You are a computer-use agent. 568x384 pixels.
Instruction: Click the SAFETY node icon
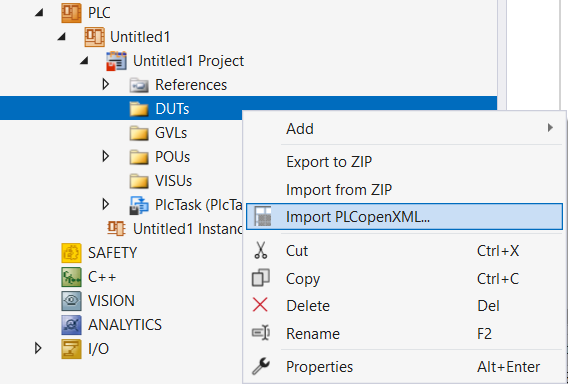71,253
